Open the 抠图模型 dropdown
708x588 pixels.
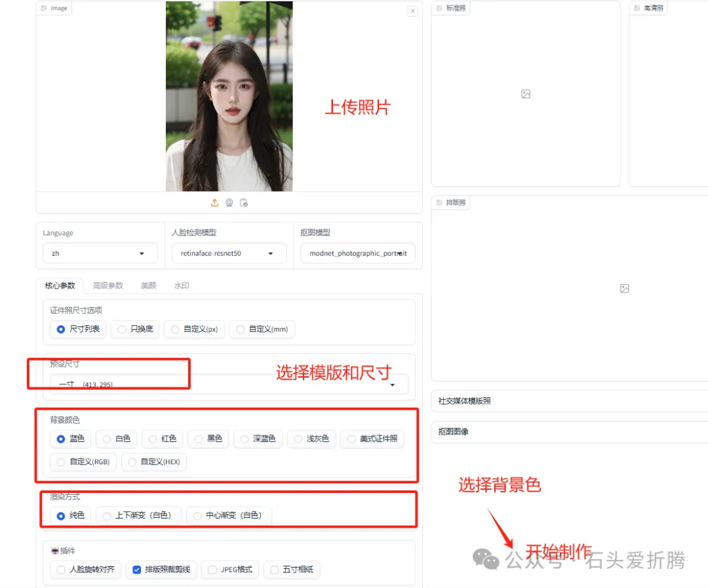click(357, 253)
